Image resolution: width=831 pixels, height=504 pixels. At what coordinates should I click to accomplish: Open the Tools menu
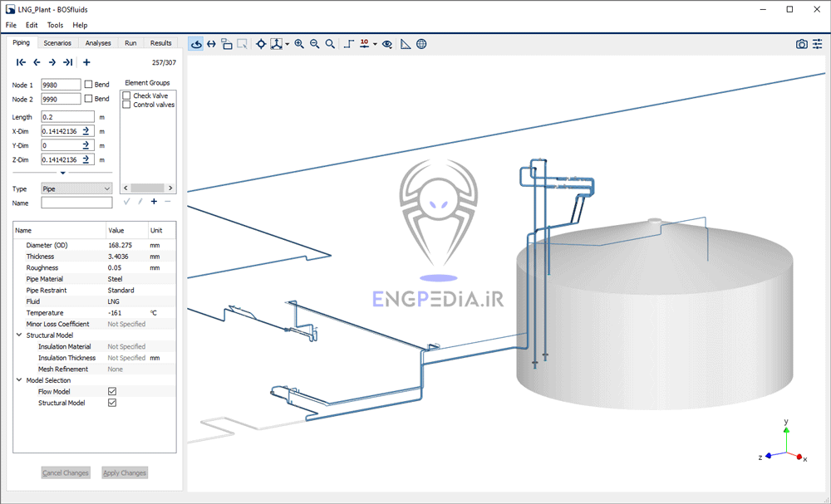tap(55, 25)
